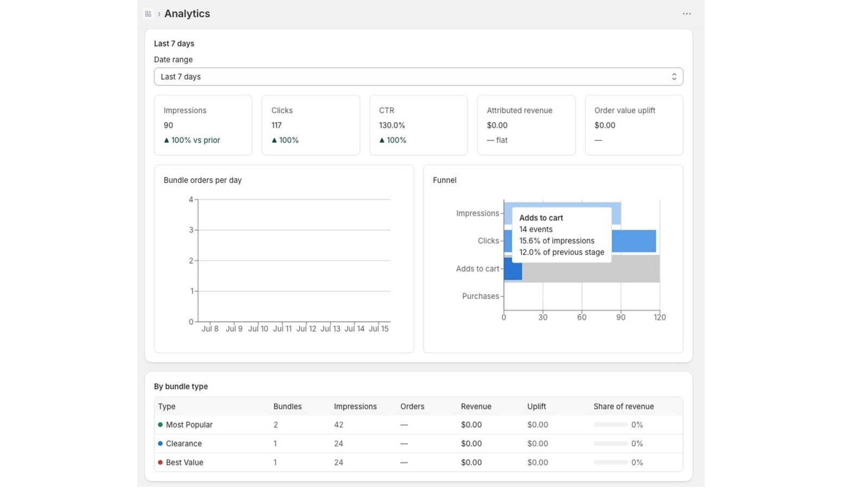
Task: Open the Last 7 days date range dropdown
Action: click(418, 77)
